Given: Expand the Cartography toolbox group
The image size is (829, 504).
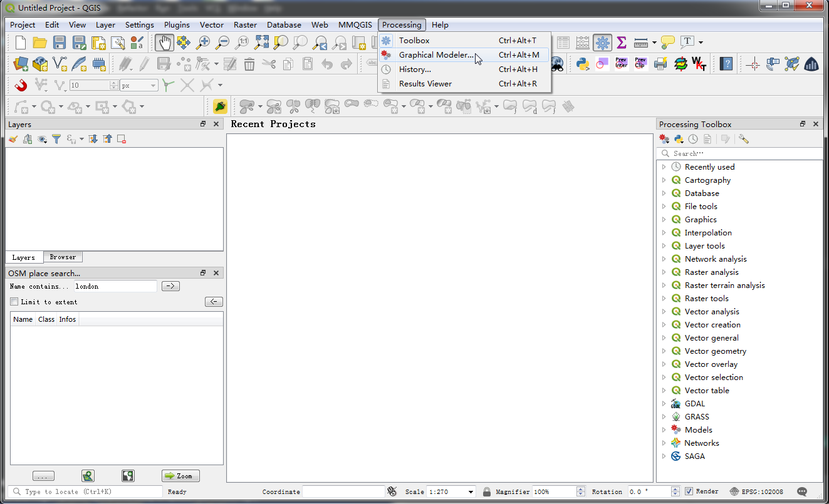Looking at the screenshot, I should point(664,180).
